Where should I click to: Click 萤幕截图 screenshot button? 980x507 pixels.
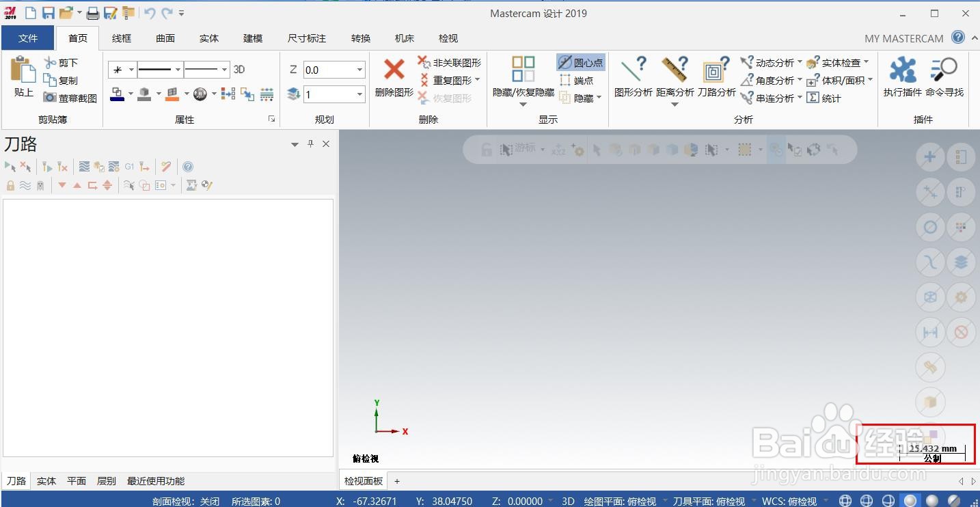pos(70,98)
